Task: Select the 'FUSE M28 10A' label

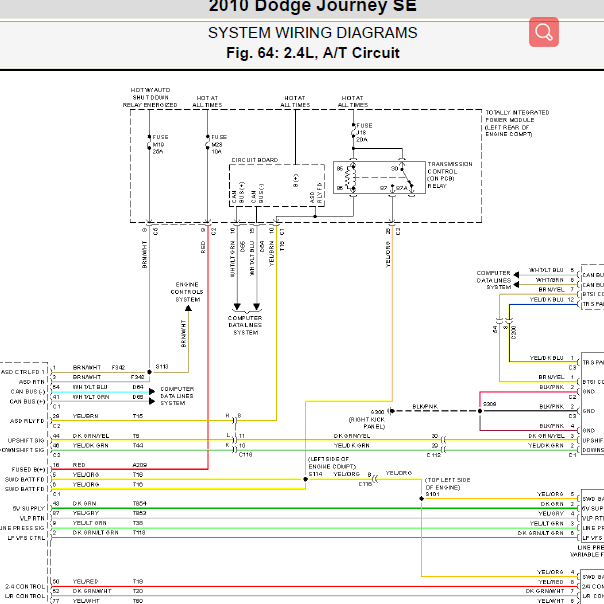Action: (x=219, y=144)
